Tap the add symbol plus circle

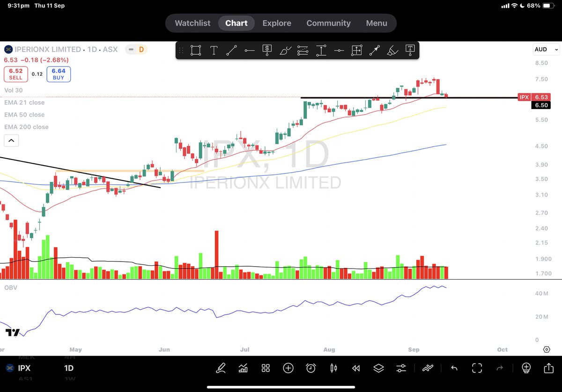288,368
